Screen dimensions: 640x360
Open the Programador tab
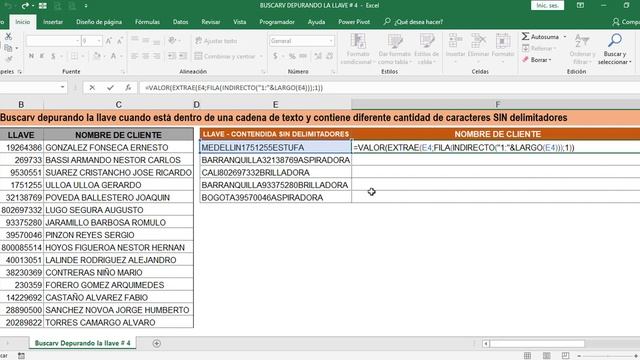[277, 22]
